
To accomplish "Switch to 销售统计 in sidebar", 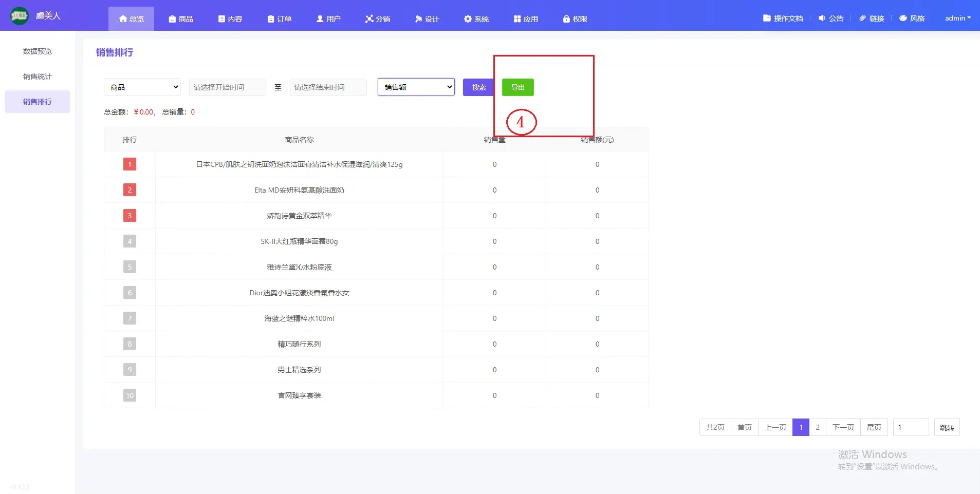I will point(38,77).
